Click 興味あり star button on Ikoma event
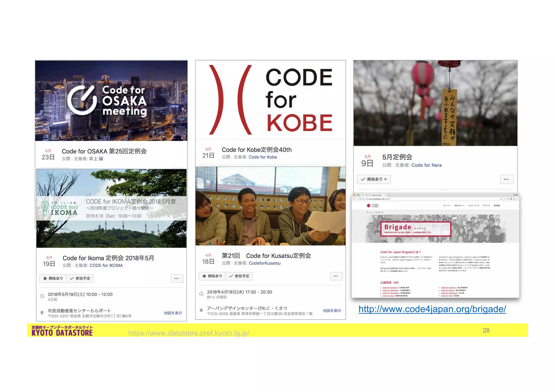 click(x=53, y=278)
